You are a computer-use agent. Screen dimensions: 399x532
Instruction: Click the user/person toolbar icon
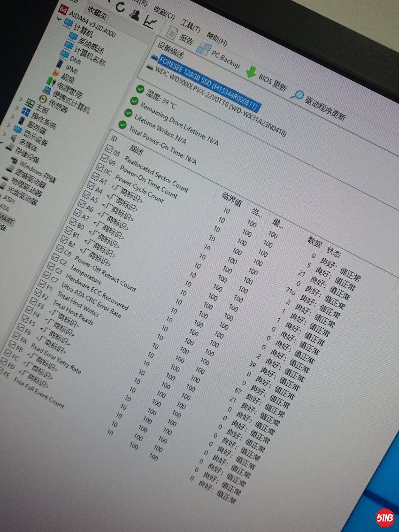pyautogui.click(x=135, y=15)
